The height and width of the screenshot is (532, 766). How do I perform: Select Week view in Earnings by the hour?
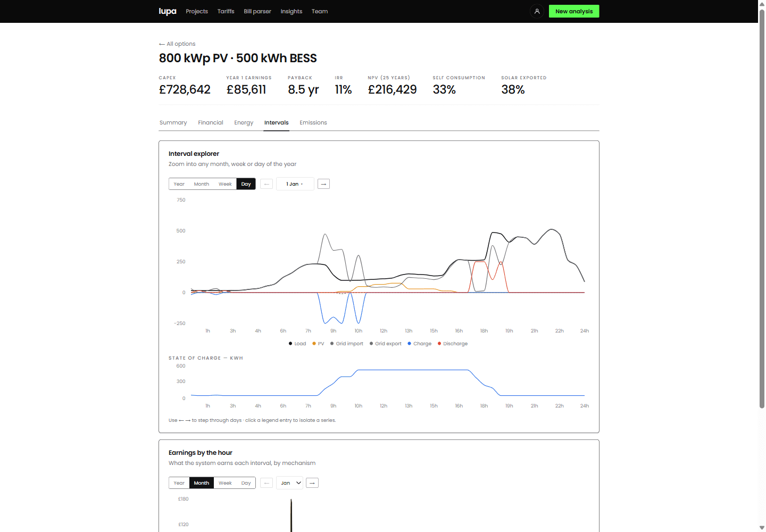click(x=225, y=483)
